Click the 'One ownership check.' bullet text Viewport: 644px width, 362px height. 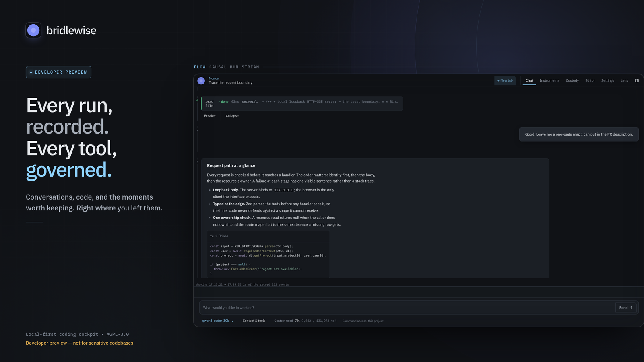(x=232, y=218)
